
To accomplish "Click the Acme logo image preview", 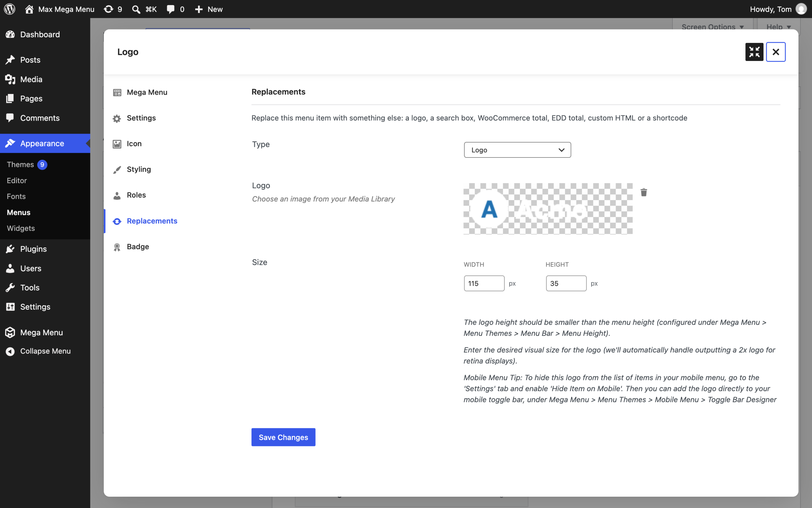I will 548,209.
